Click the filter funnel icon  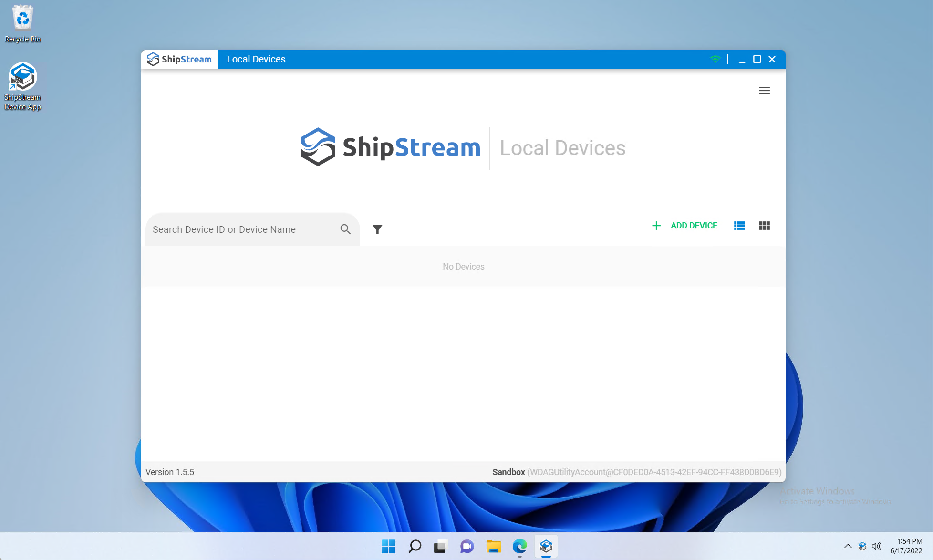[377, 229]
